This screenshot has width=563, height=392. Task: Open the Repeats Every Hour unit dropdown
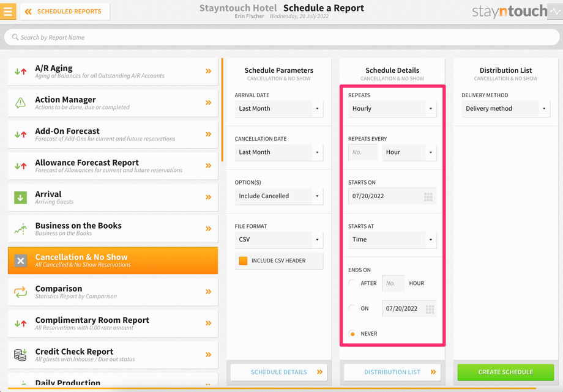[409, 152]
